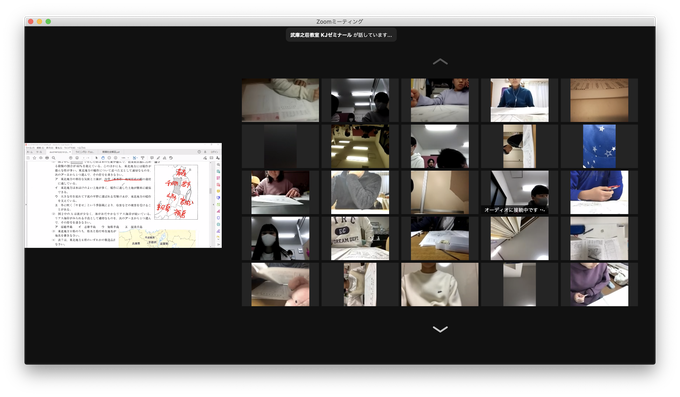Select the tile connecting to audio
Screen dimensions: 680x397
[x=519, y=192]
